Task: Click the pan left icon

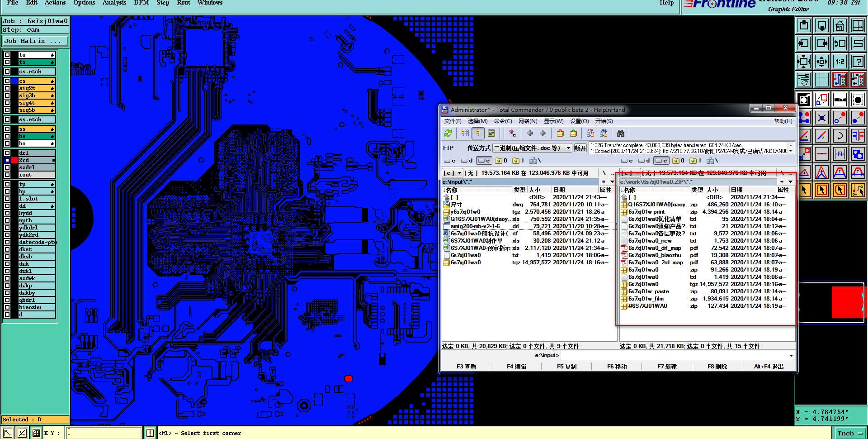Action: tap(804, 44)
